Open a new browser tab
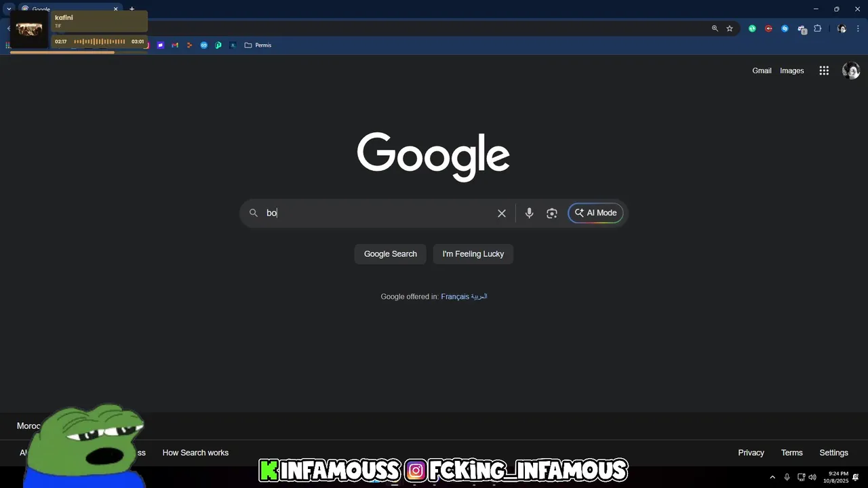 point(132,9)
